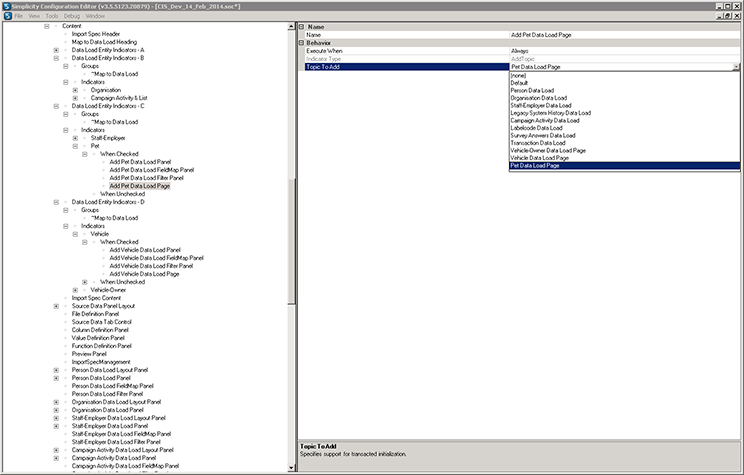The image size is (744, 475).
Task: Expand Source Data Panel Layout node
Action: coord(56,306)
